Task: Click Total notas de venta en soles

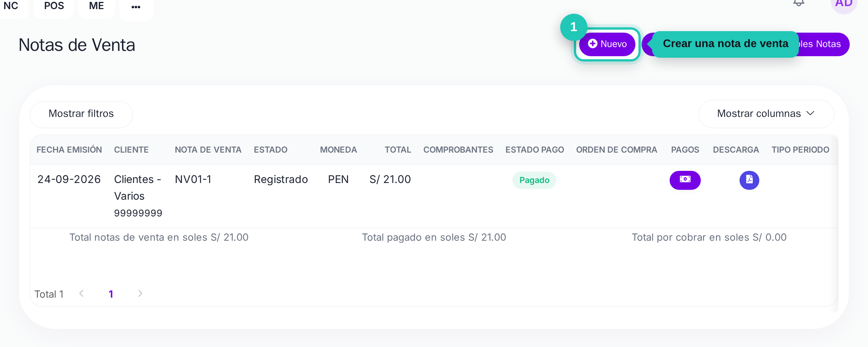Action: 159,238
